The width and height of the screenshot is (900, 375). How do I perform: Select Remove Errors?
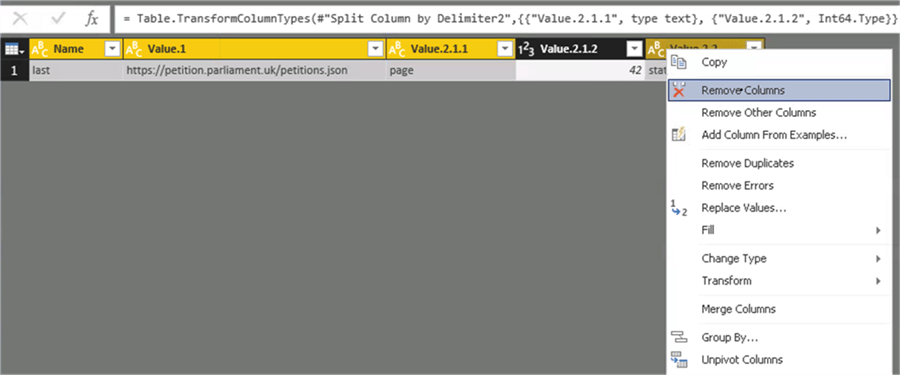pyautogui.click(x=779, y=185)
